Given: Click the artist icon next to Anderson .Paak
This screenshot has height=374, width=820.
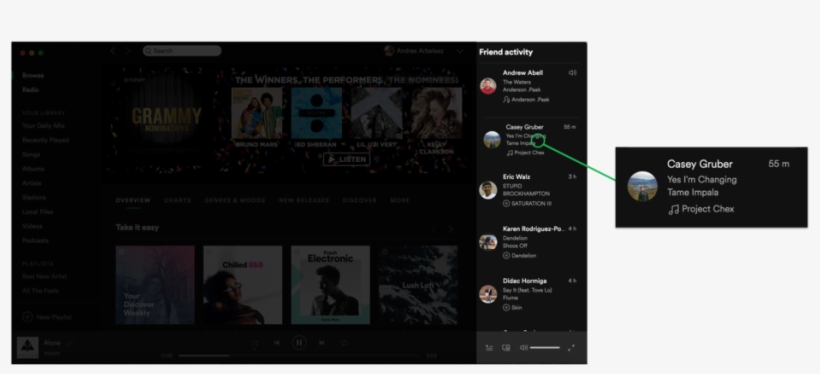Looking at the screenshot, I should 506,99.
